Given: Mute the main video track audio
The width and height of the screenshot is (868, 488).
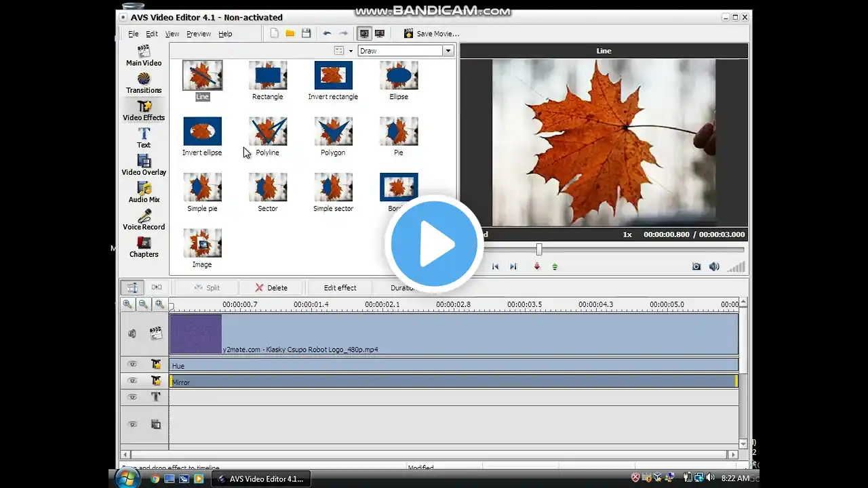Looking at the screenshot, I should 132,333.
